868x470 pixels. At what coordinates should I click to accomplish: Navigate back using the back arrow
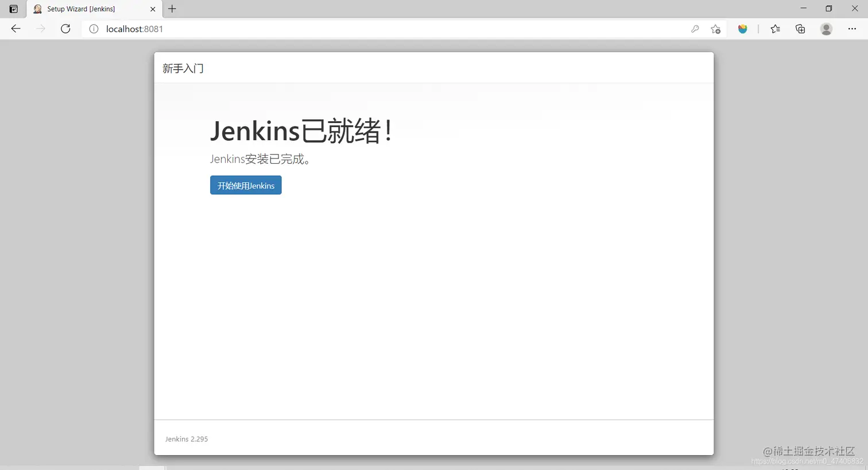(x=15, y=29)
